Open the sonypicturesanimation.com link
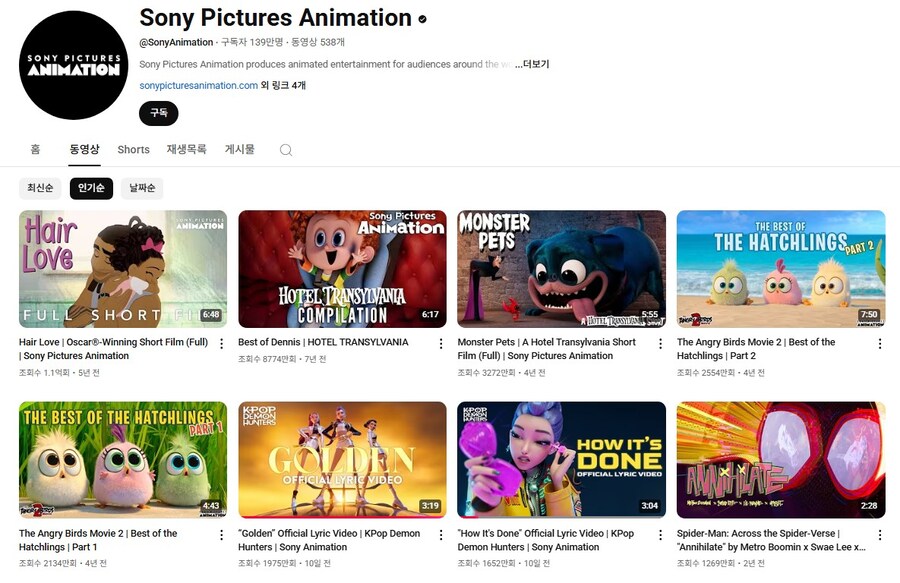Image resolution: width=900 pixels, height=583 pixels. pos(199,85)
